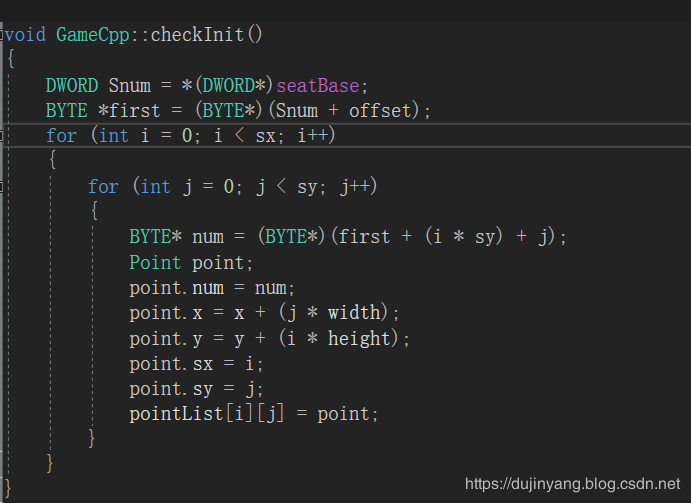The height and width of the screenshot is (503, 691).
Task: Click the "point.sx" member assignment
Action: pos(171,364)
